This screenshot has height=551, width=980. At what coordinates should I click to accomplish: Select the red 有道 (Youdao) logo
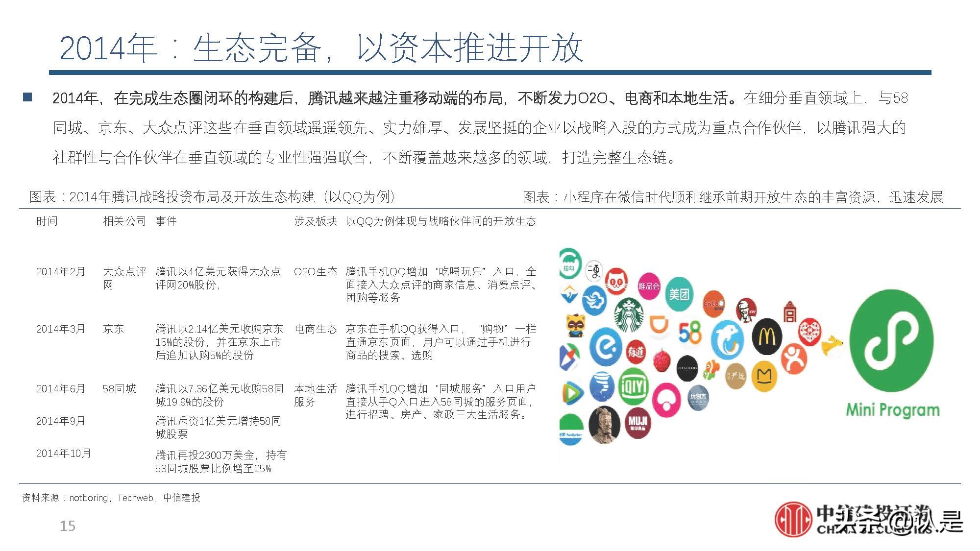tap(637, 352)
